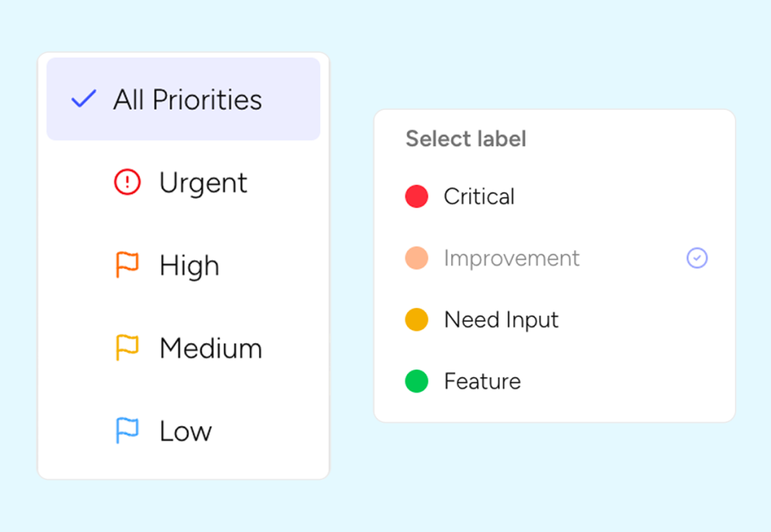771x532 pixels.
Task: Select the orange High priority flag icon
Action: click(x=127, y=265)
